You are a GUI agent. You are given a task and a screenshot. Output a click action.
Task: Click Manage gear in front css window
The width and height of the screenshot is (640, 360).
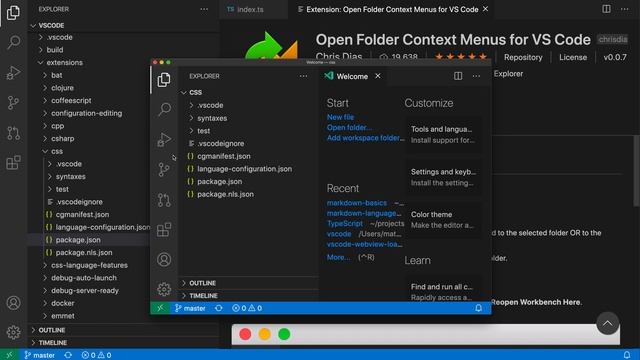point(164,289)
